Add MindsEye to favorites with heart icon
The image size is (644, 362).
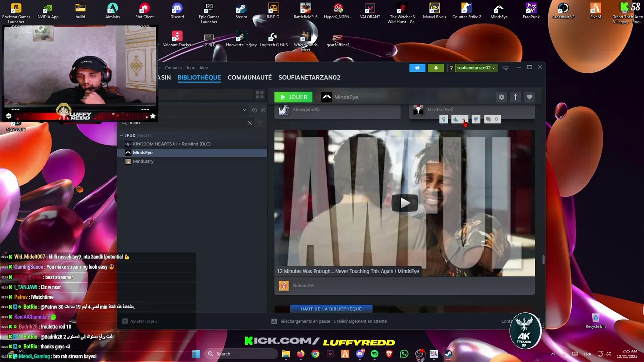[529, 97]
